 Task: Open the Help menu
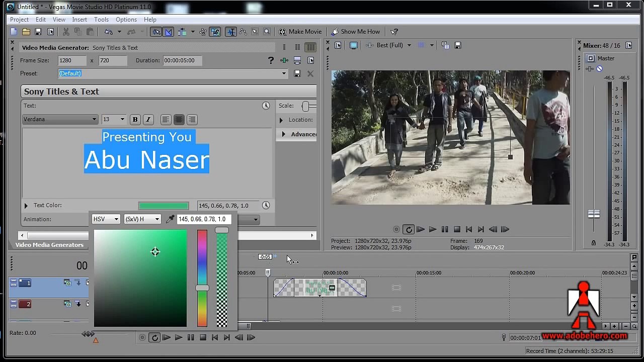[x=150, y=20]
